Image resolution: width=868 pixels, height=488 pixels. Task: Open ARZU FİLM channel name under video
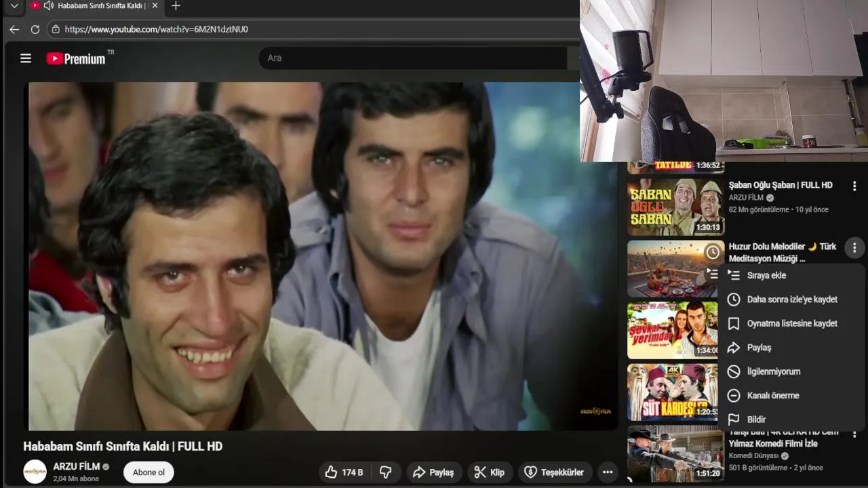click(x=77, y=467)
